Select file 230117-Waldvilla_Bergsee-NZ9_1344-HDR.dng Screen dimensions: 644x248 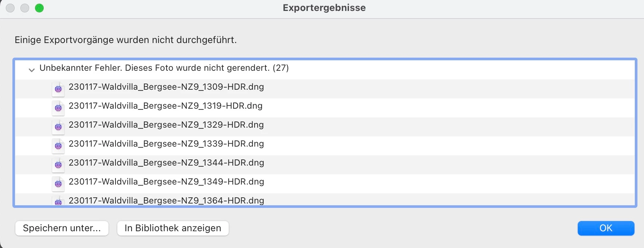click(x=325, y=164)
